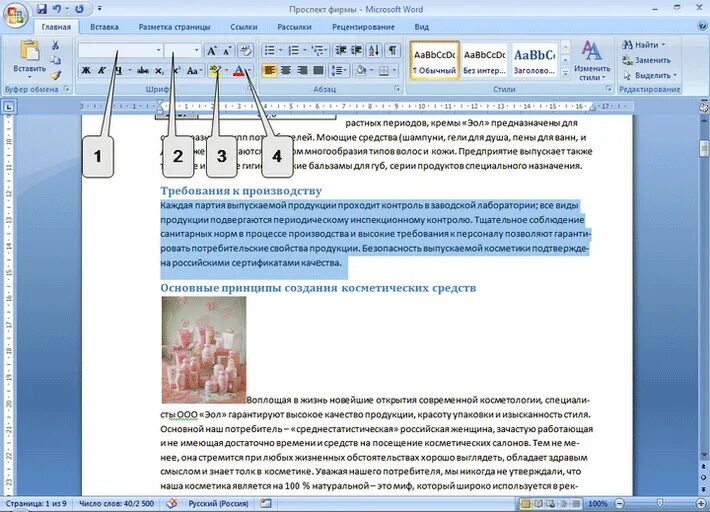Apply red font color button
The height and width of the screenshot is (512, 710).
coord(239,71)
